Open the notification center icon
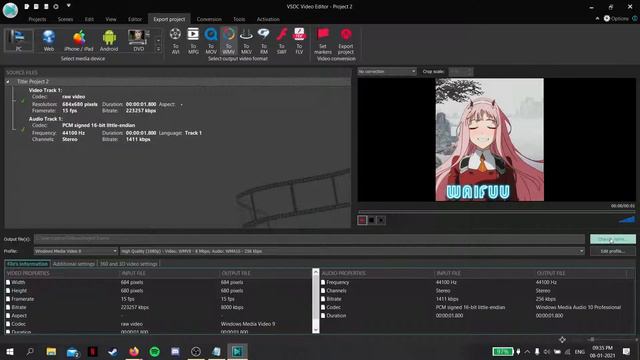640x360 pixels. (627, 351)
